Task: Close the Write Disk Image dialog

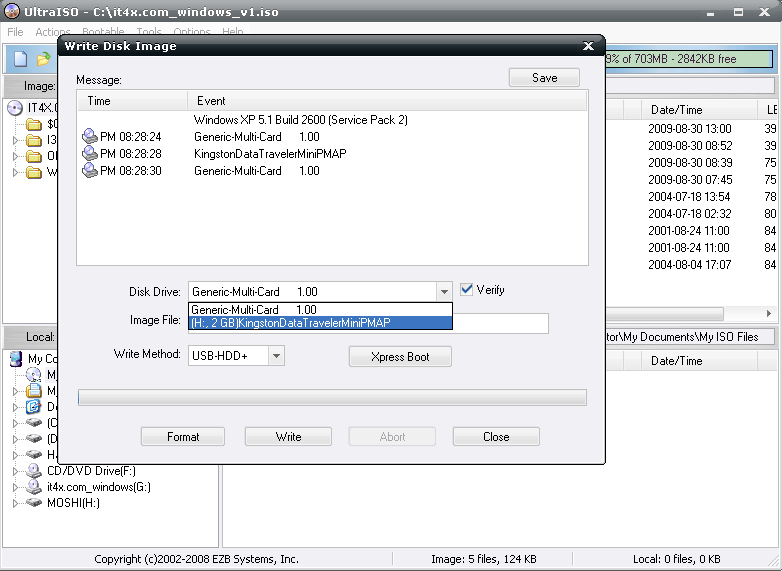Action: [x=588, y=46]
